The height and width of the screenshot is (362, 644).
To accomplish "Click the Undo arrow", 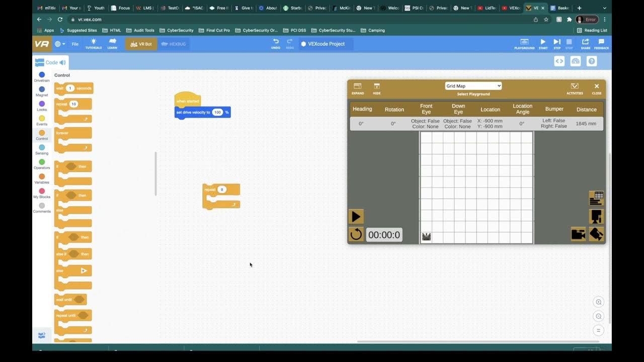I will [x=276, y=44].
